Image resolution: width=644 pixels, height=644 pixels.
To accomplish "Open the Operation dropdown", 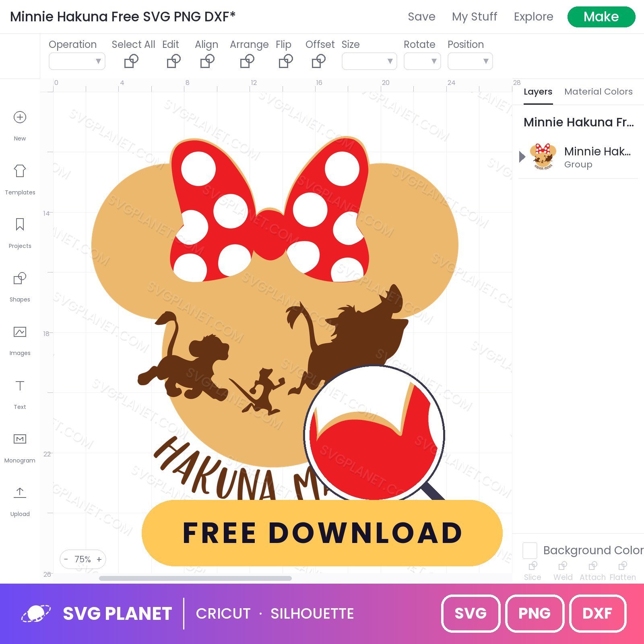I will pyautogui.click(x=77, y=61).
